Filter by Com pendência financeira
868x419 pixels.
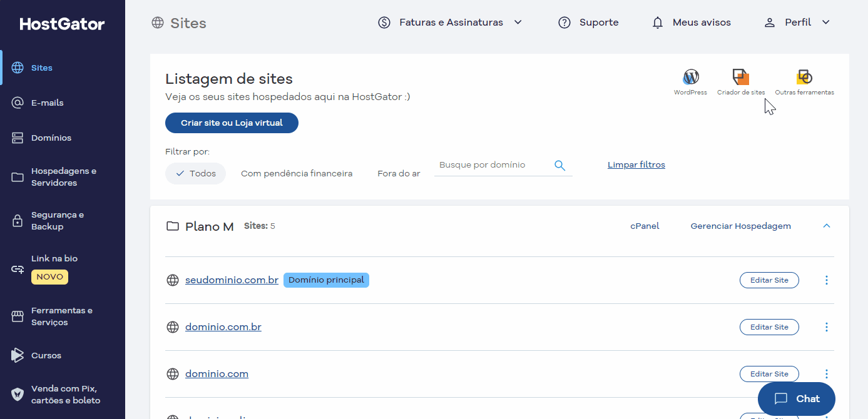tap(297, 173)
